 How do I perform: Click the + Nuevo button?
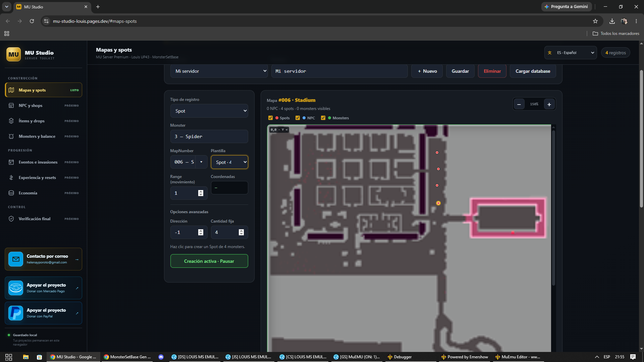(x=427, y=71)
